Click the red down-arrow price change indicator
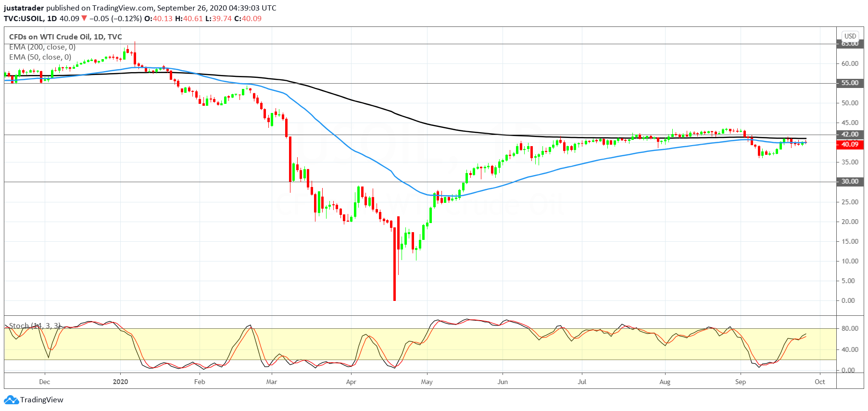Viewport: 868px width, 411px height. click(x=84, y=19)
